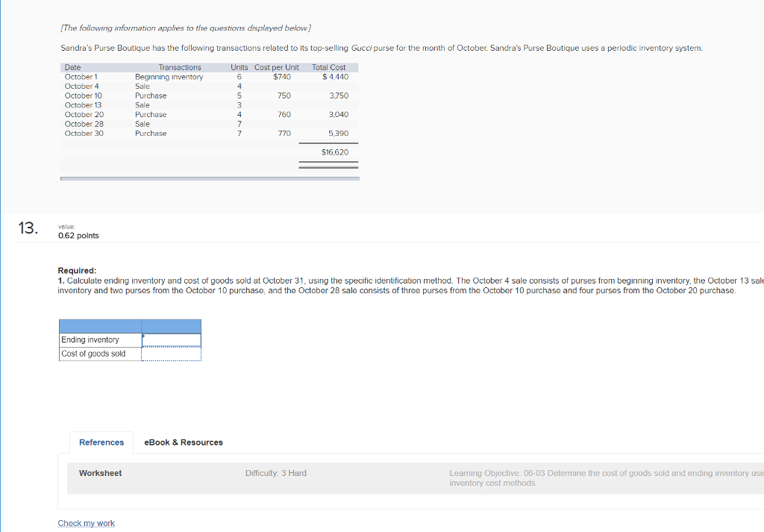Select the "Cost of goods sold" row label

[x=93, y=354]
